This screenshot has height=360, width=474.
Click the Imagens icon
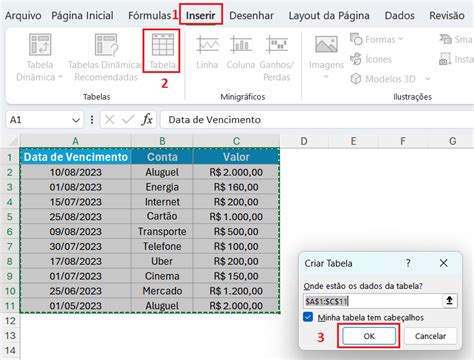(326, 44)
